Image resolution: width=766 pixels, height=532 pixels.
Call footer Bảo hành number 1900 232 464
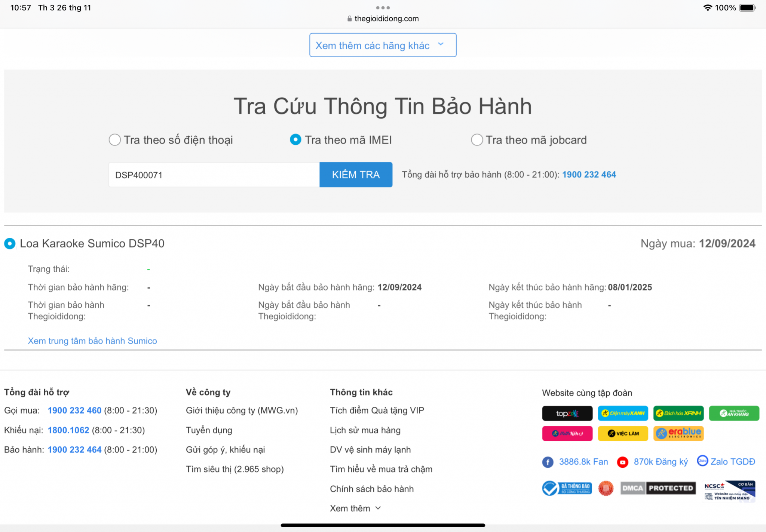(74, 450)
